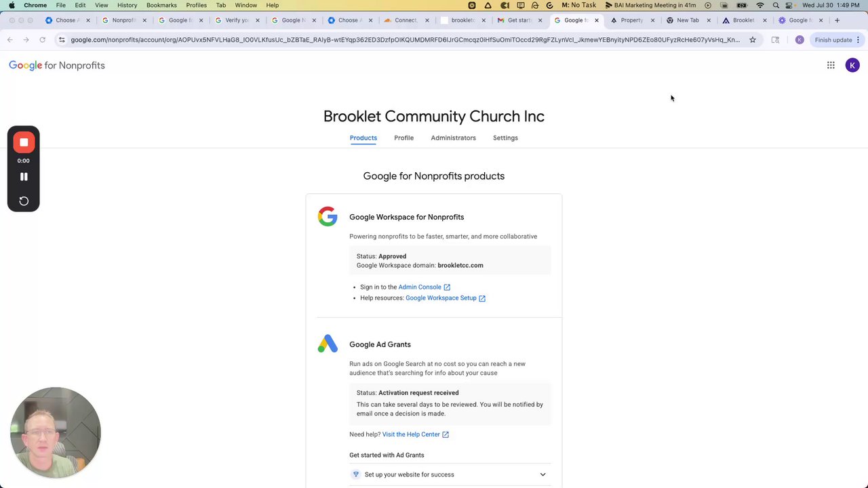This screenshot has height=488, width=868.
Task: Open the Google Workspace Setup help link
Action: [441, 298]
